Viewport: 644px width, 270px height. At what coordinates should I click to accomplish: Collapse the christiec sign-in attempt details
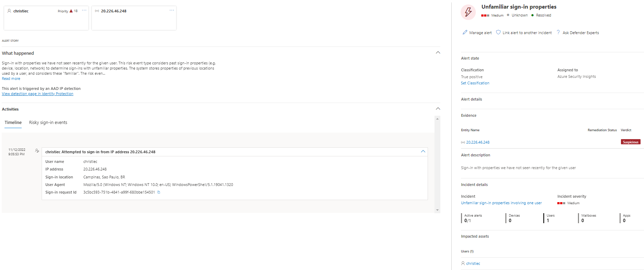pyautogui.click(x=423, y=152)
